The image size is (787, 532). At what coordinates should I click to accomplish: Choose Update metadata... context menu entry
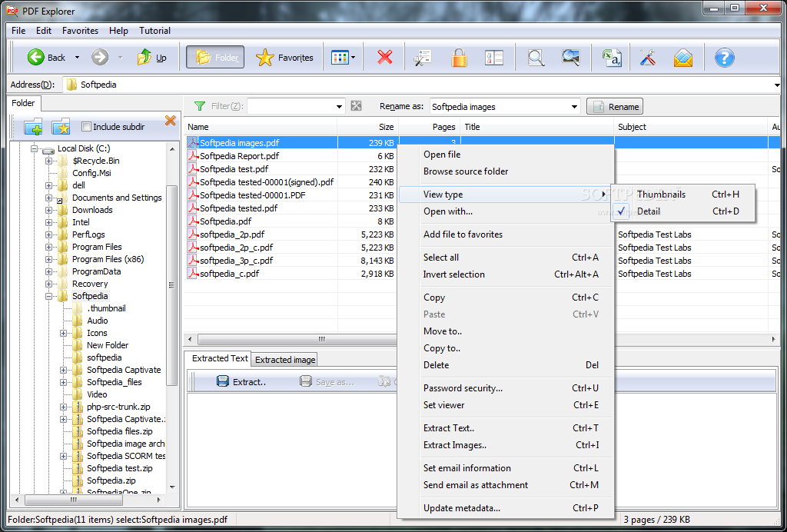(506, 508)
